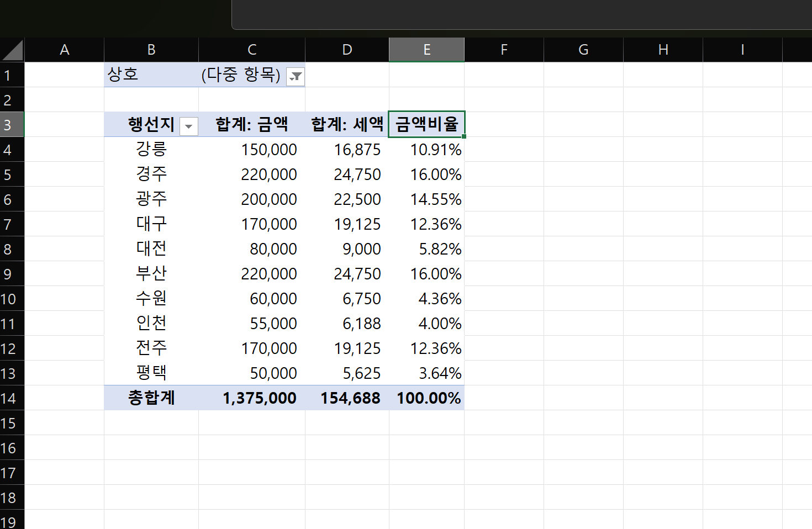
Task: Click the 100.00% total ratio cell
Action: 428,398
